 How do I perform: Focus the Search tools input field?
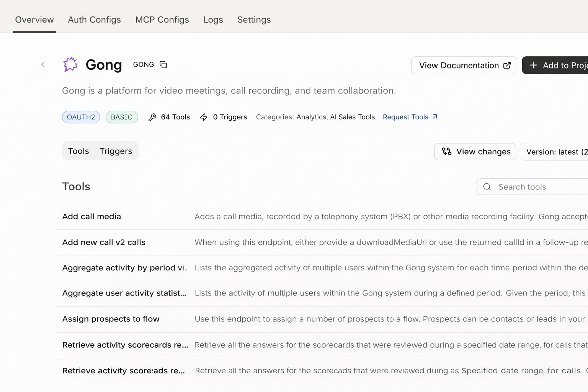pyautogui.click(x=540, y=187)
